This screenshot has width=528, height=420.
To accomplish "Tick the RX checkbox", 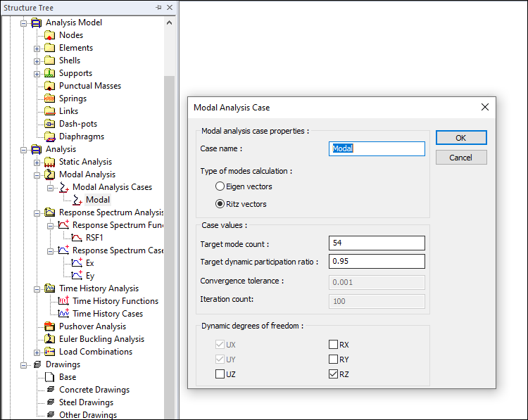I will pos(333,345).
